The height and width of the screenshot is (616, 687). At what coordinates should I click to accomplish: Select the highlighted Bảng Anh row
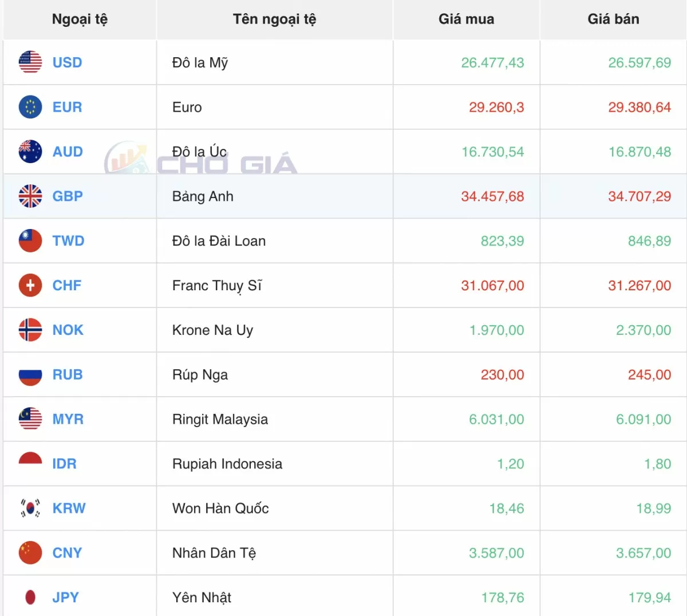(275, 196)
